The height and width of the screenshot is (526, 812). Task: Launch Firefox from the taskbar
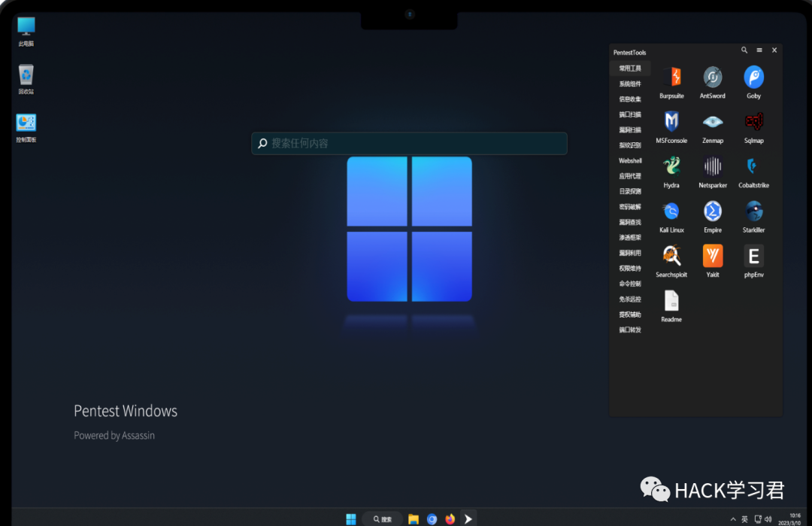(450, 518)
